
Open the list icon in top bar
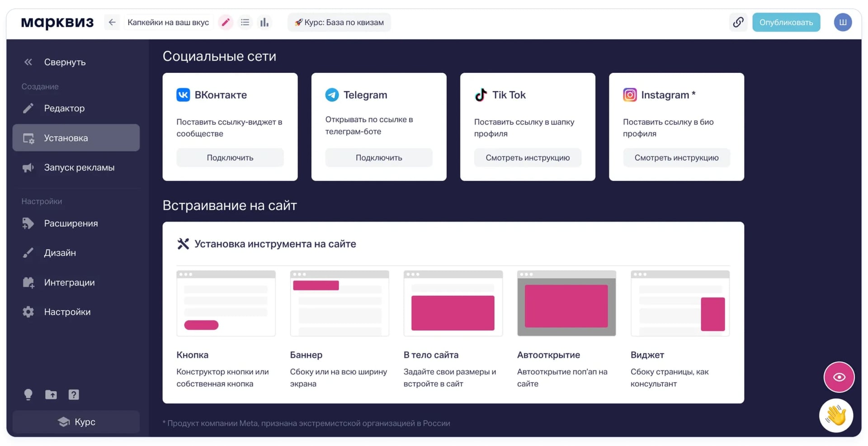coord(245,22)
